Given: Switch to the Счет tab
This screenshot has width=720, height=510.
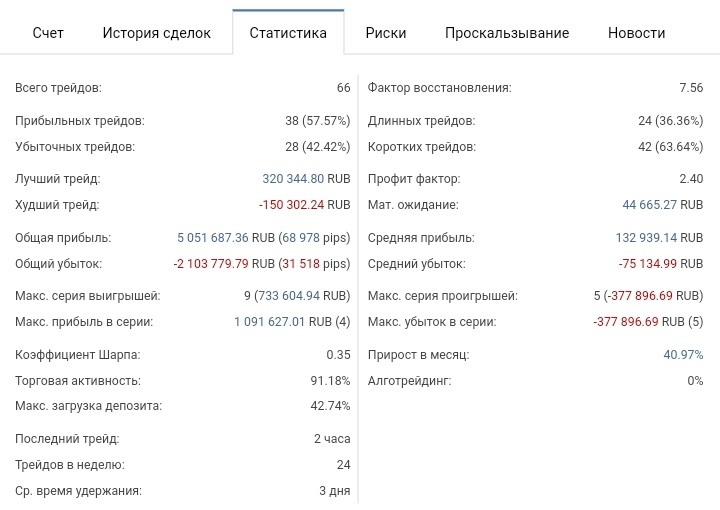Looking at the screenshot, I should [48, 33].
